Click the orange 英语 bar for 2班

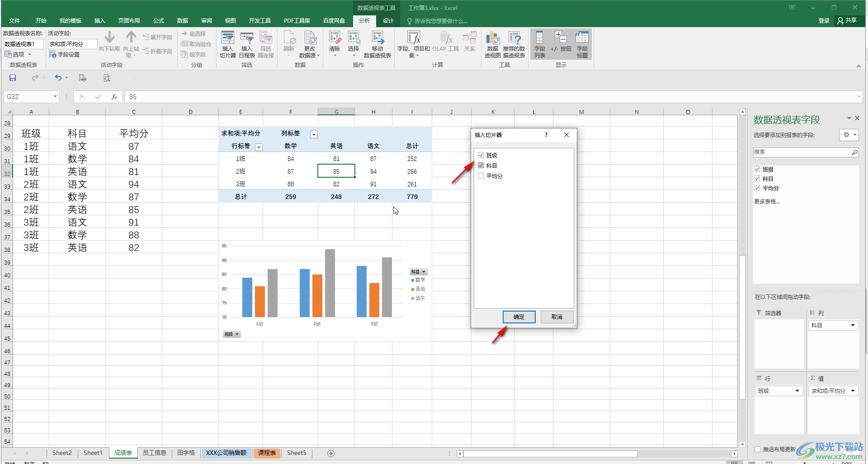[317, 296]
